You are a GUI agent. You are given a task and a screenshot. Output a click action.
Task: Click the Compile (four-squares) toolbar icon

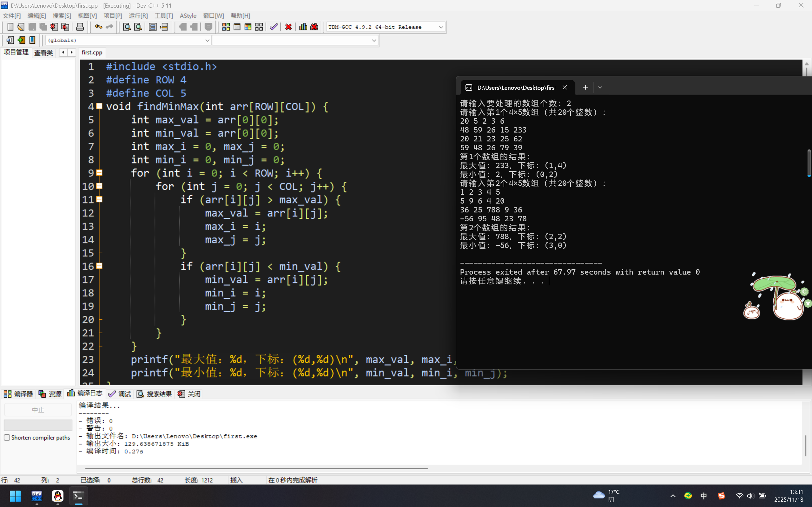pos(226,27)
